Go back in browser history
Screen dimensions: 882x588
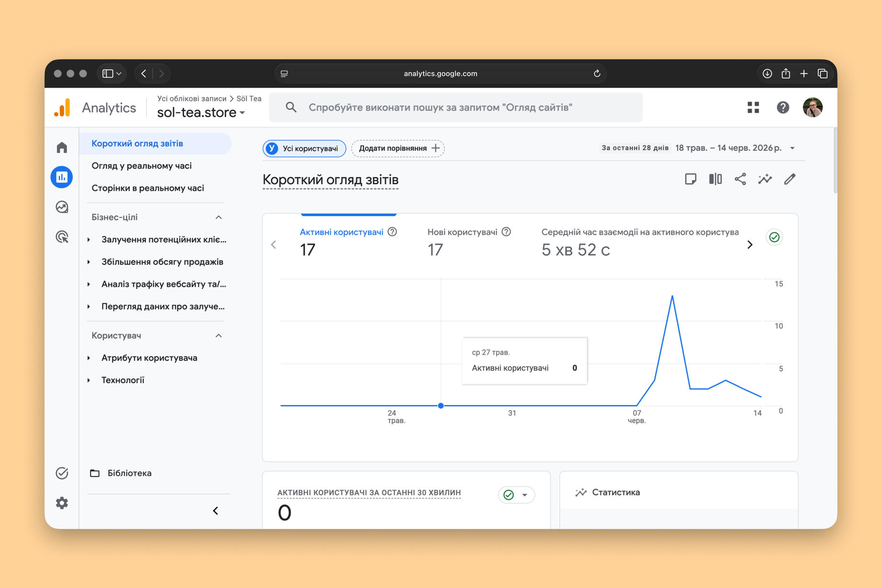click(144, 73)
